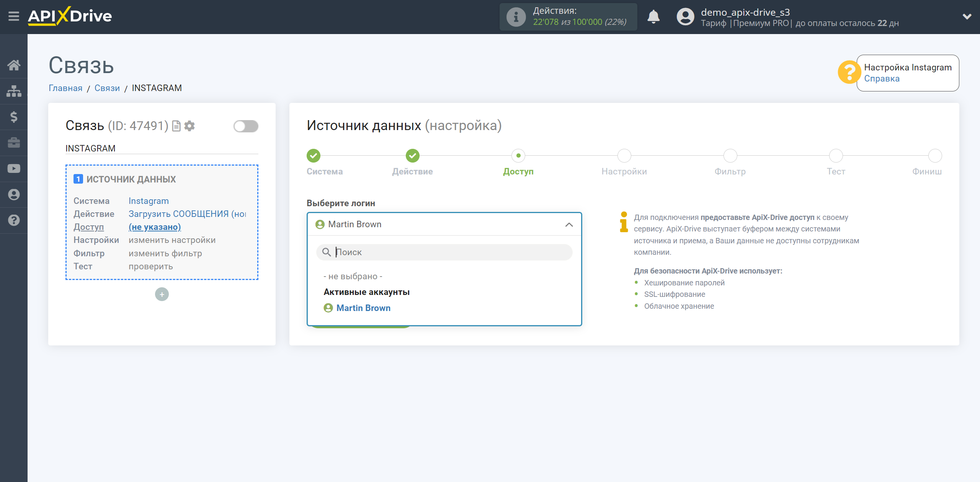The height and width of the screenshot is (482, 980).
Task: Click проверить text
Action: point(150,266)
